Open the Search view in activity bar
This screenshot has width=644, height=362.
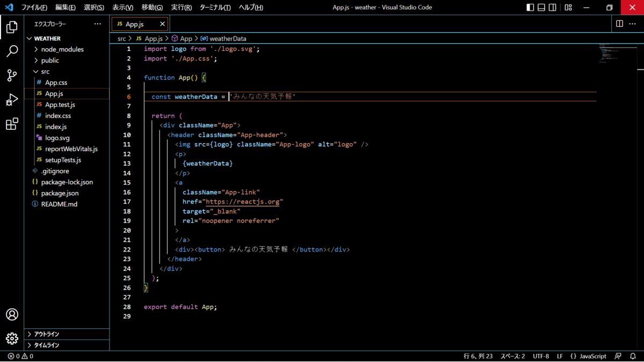coord(12,51)
